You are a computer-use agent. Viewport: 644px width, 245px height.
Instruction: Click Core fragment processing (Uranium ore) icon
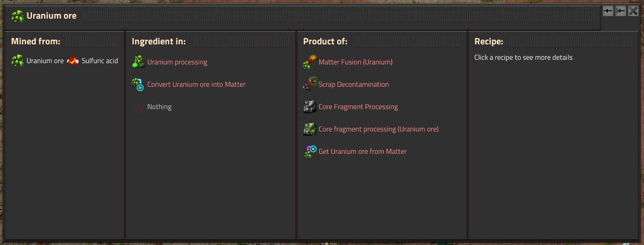click(310, 129)
